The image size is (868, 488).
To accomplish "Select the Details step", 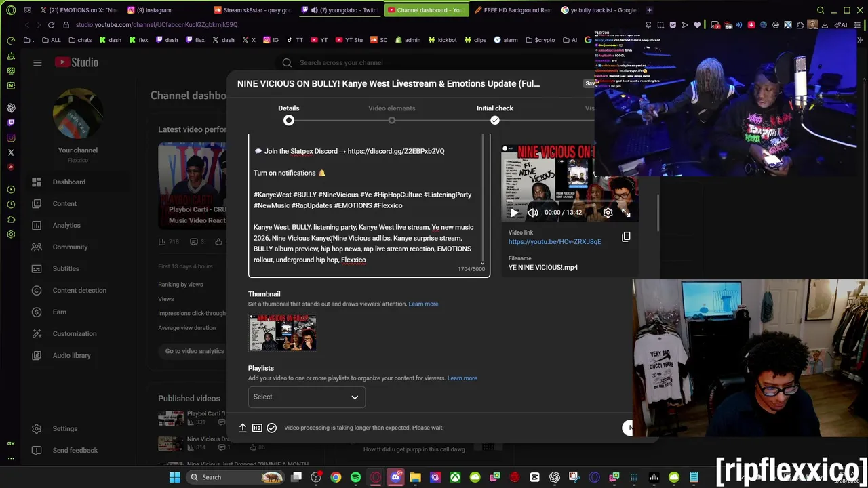I will (288, 114).
